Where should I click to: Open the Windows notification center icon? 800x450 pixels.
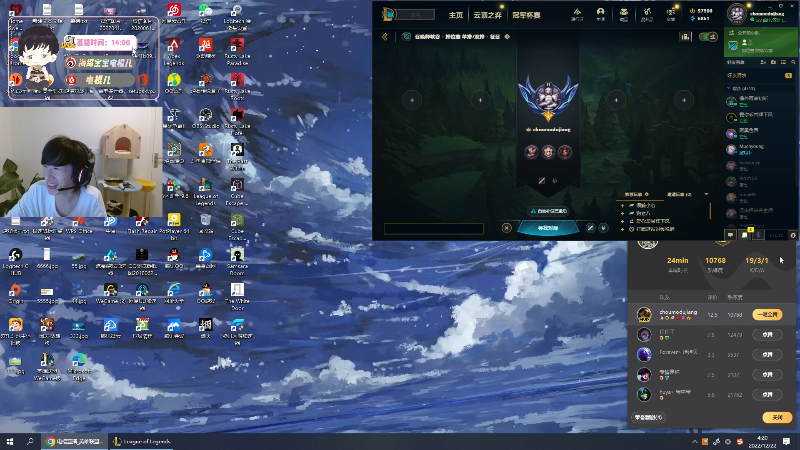tap(786, 441)
